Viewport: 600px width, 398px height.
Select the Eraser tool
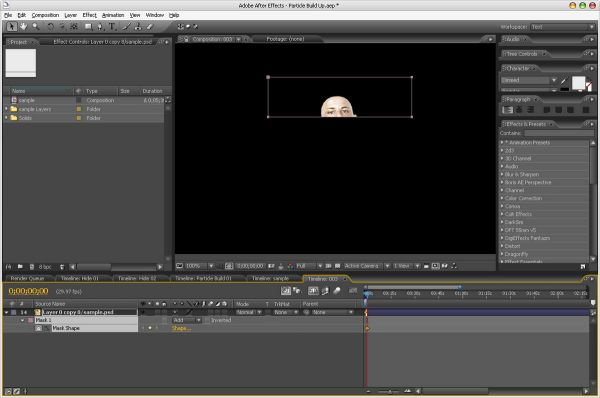click(150, 26)
